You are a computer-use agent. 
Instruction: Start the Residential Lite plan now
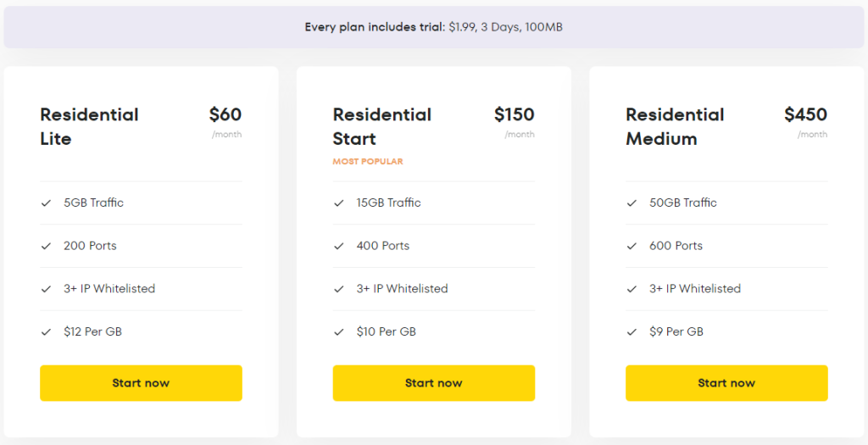pos(141,383)
